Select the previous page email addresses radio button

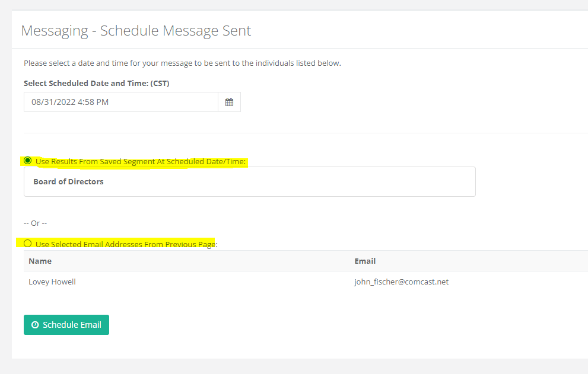pyautogui.click(x=28, y=243)
